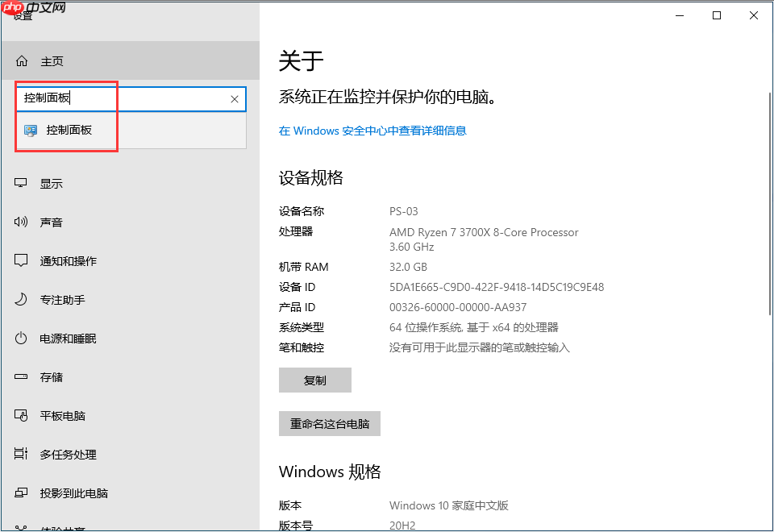Click the 声音 (Sound) speaker icon
774x532 pixels.
click(20, 222)
